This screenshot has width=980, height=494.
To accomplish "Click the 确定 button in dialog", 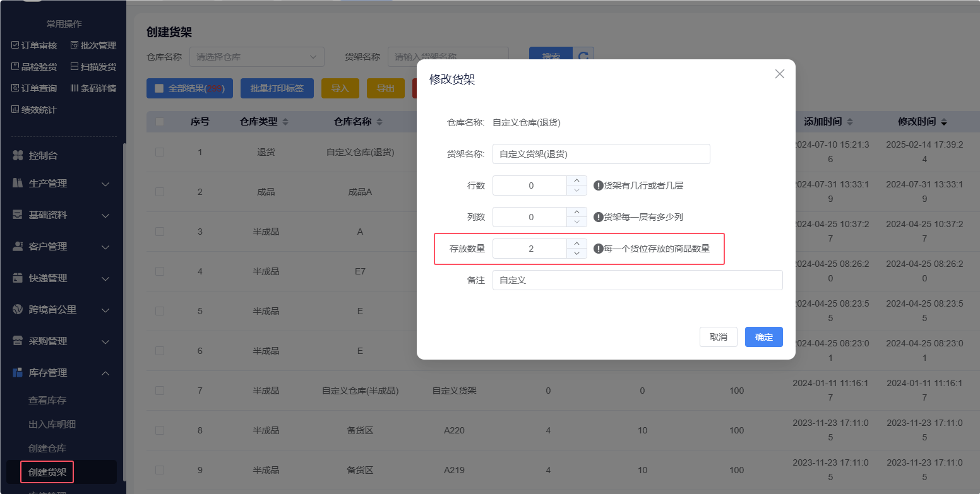I will [763, 337].
